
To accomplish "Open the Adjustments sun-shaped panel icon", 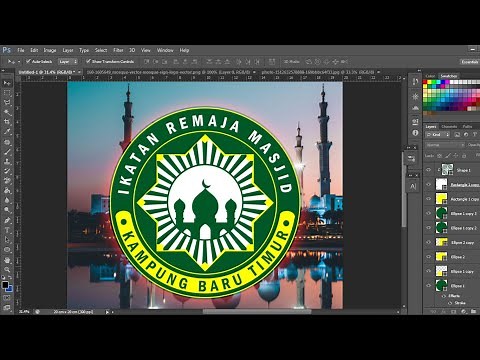I will coord(415,97).
